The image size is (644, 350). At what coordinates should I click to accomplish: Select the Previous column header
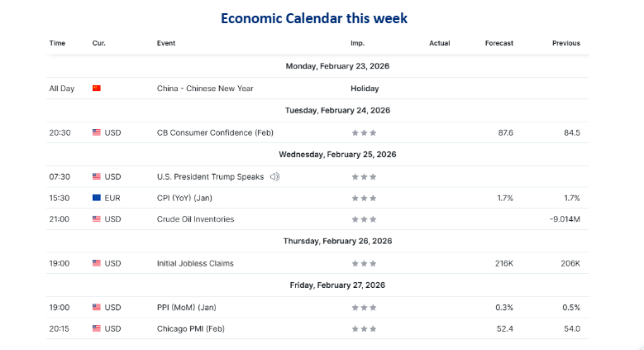click(566, 43)
